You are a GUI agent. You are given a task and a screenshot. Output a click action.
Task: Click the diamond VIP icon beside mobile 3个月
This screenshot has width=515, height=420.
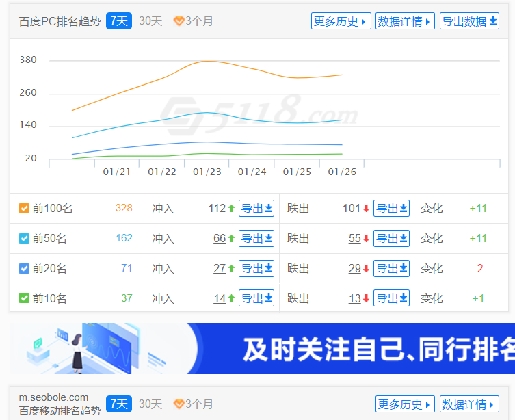pos(179,404)
